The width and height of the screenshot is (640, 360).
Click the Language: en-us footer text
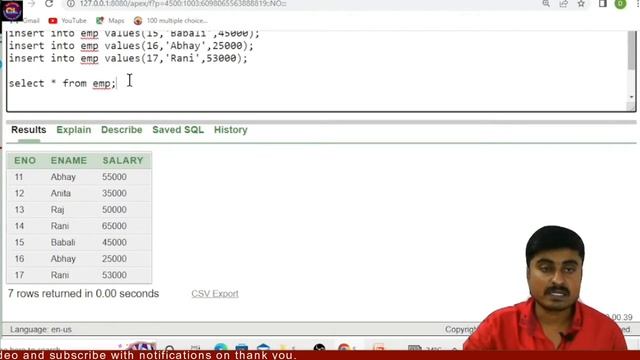click(x=41, y=329)
